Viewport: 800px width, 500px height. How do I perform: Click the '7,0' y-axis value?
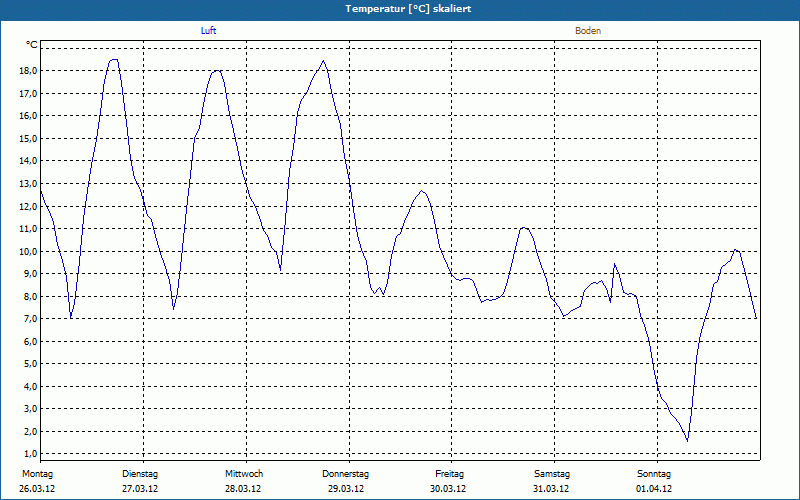31,319
